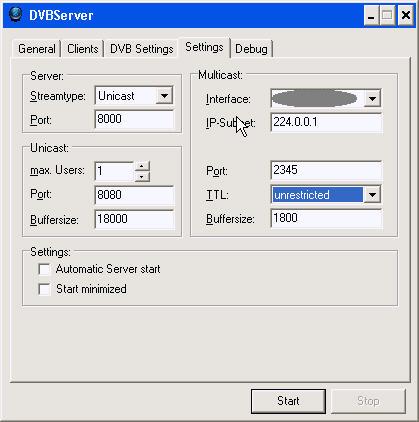Click the Interface label text

(228, 99)
